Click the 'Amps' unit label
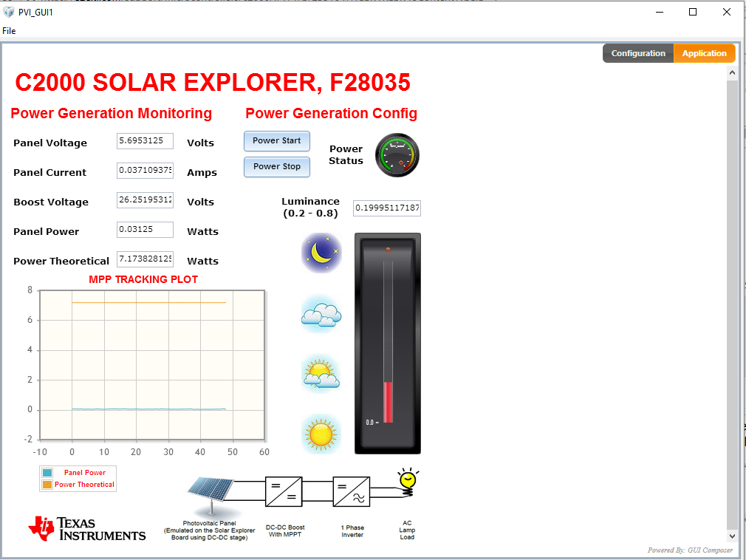 click(202, 173)
